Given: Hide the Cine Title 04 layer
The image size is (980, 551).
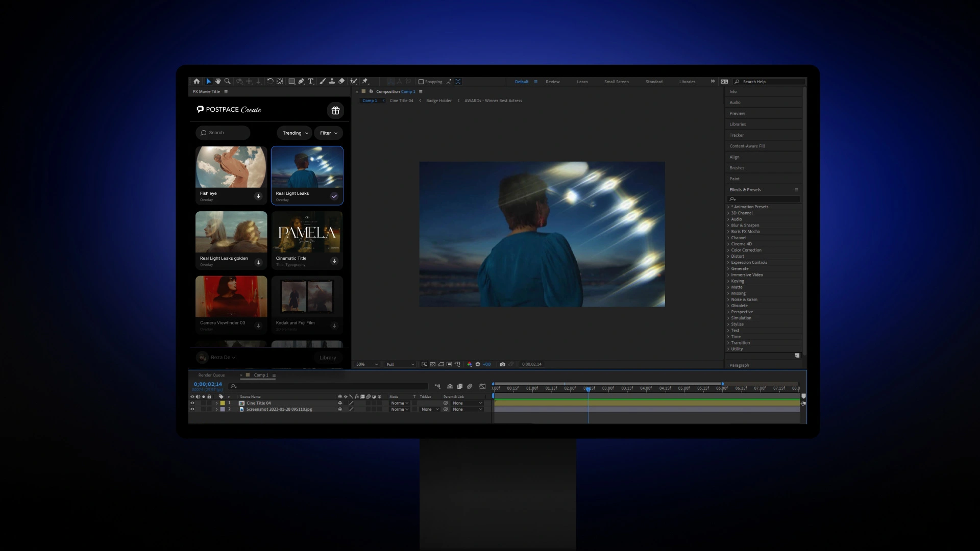Looking at the screenshot, I should (192, 403).
